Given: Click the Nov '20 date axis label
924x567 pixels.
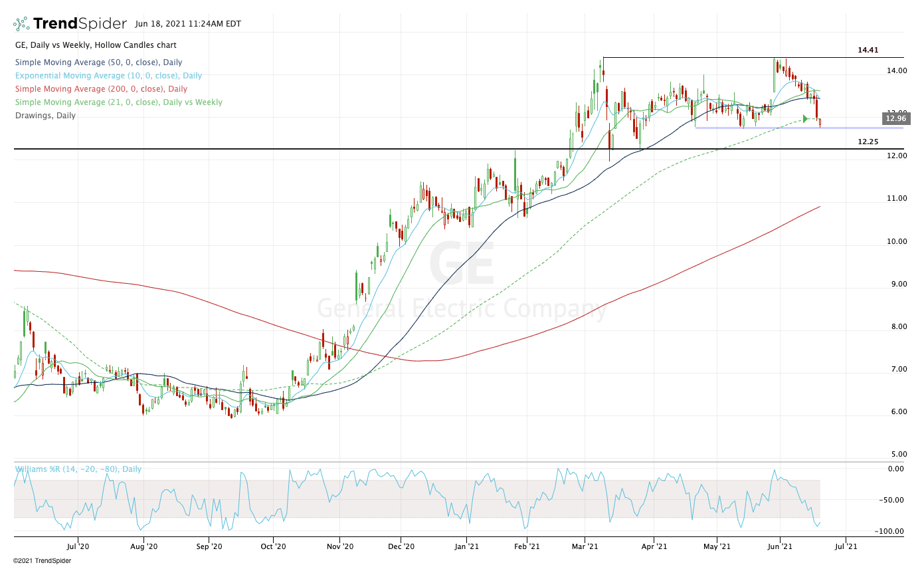Looking at the screenshot, I should [x=339, y=546].
